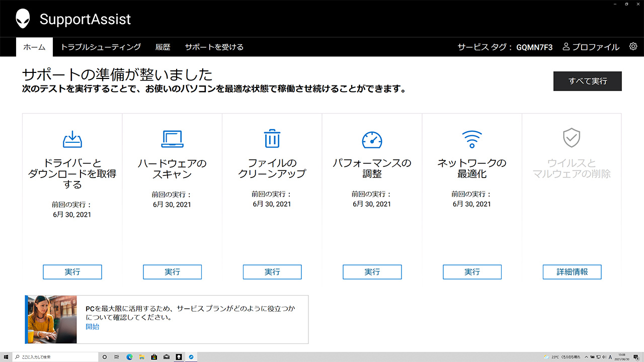Screen dimensions: 644x362
Task: Click the 開始 link in service plan banner
Action: click(x=93, y=327)
